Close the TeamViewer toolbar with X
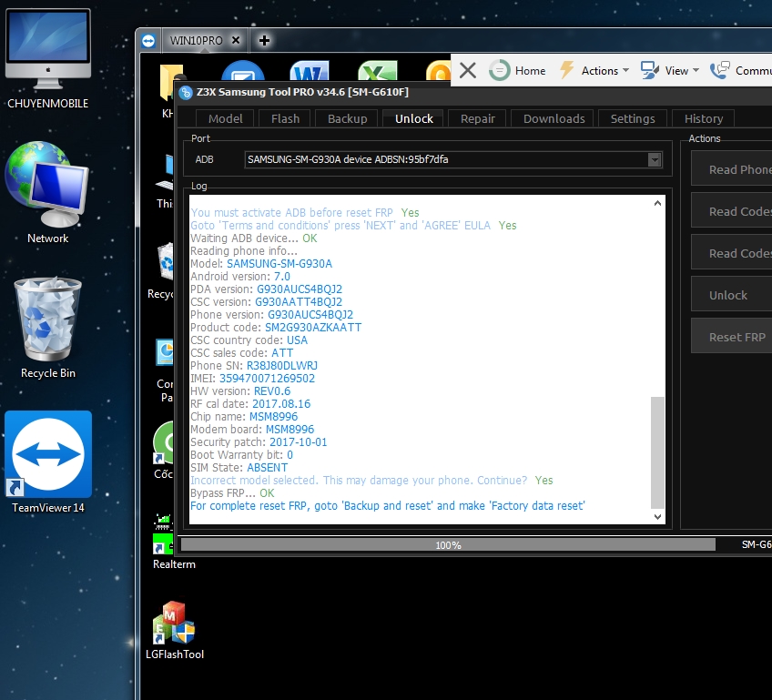772x700 pixels. (x=468, y=70)
